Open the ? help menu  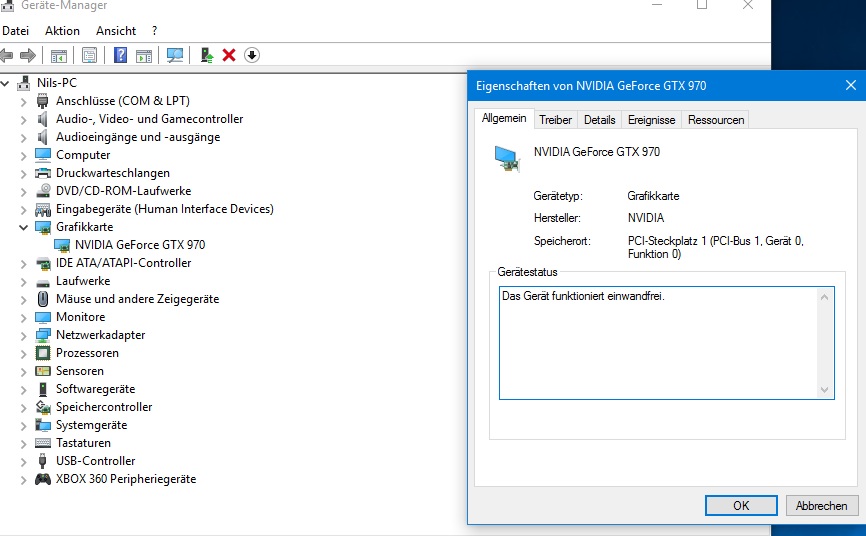(155, 31)
